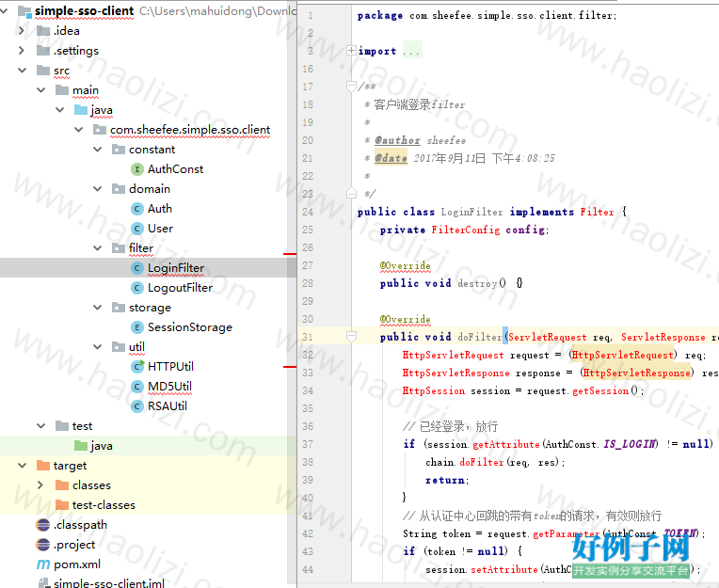
Task: Click the test-classes folder icon
Action: tap(62, 505)
